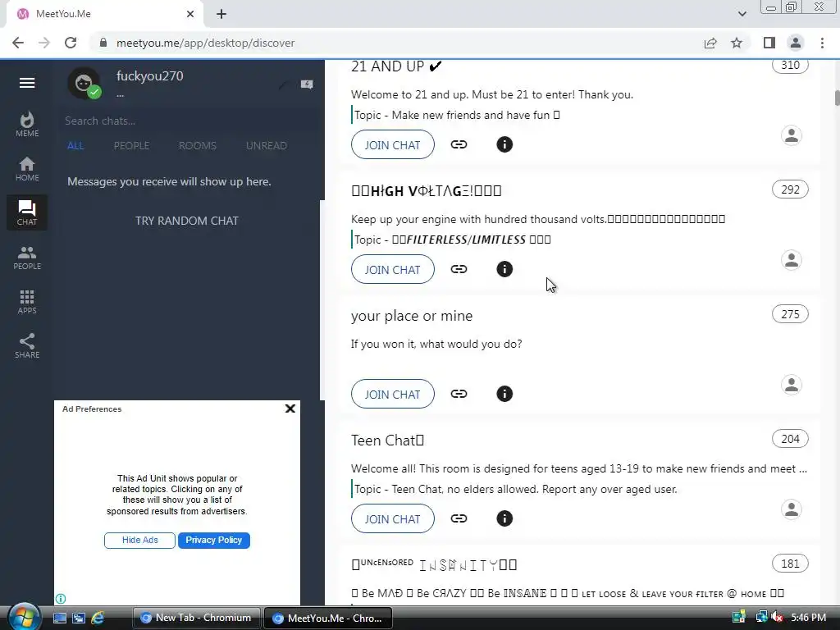Click the browser back arrow
Image resolution: width=840 pixels, height=630 pixels.
(18, 43)
